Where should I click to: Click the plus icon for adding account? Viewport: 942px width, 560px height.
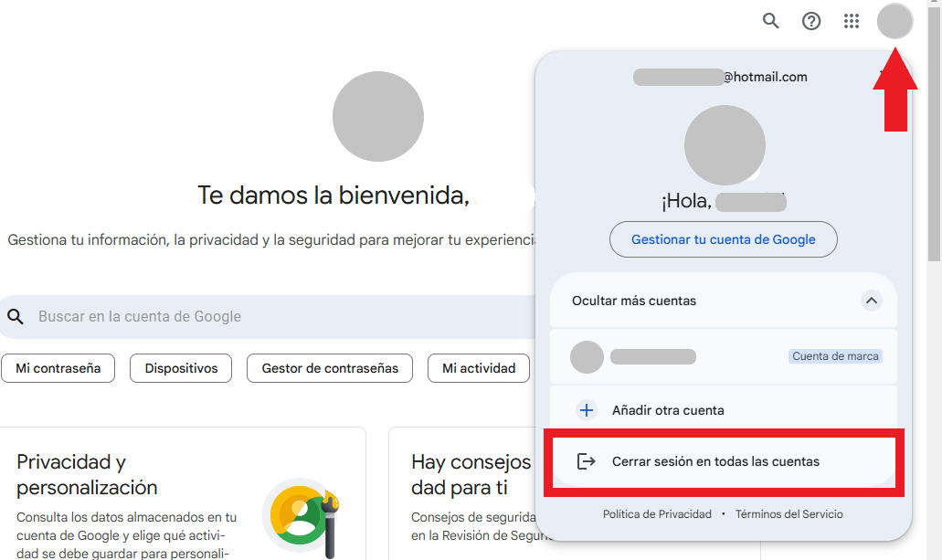[587, 410]
